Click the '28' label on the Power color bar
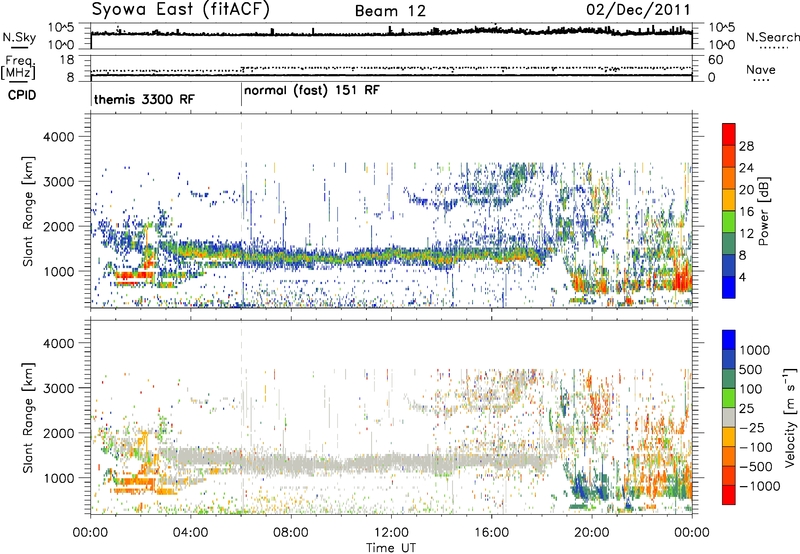The width and height of the screenshot is (800, 554). click(x=746, y=146)
